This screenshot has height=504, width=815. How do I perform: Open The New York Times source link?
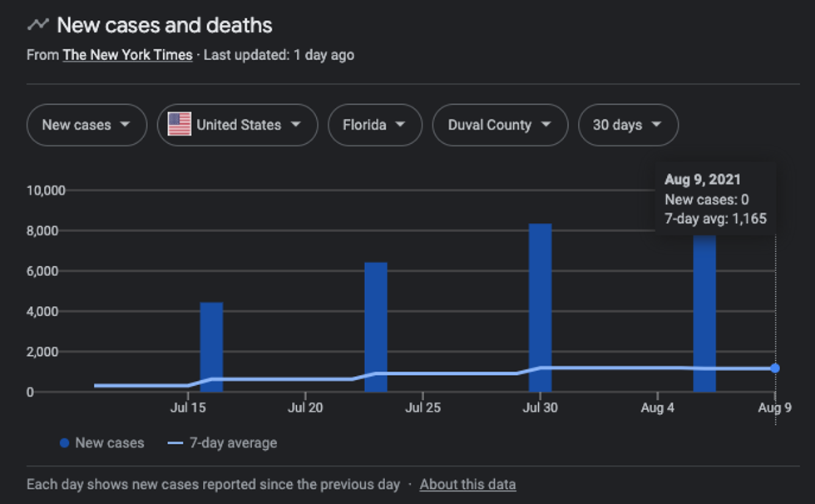click(127, 55)
